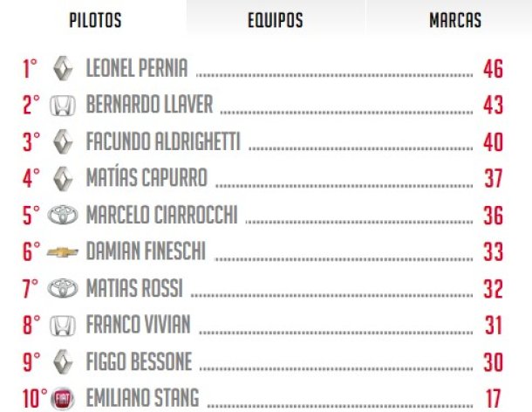Select Facundo Aldrighetti's name
532x412 pixels.
163,141
